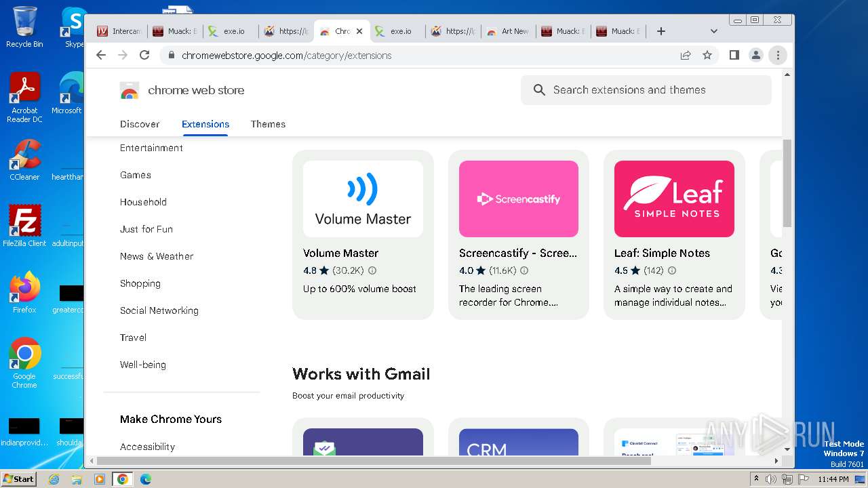Open the Travel category
Screen dimensions: 868x488
tap(133, 338)
